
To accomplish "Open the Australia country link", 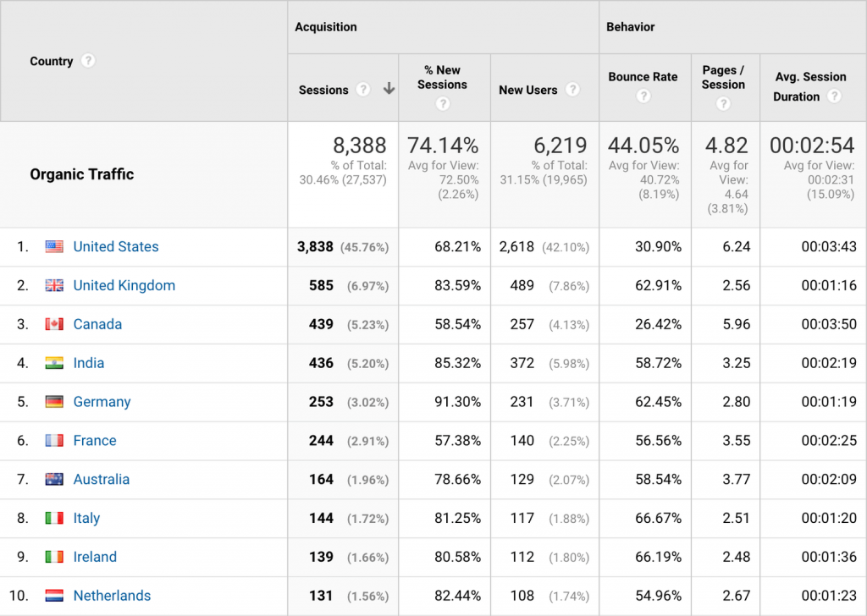I will (102, 479).
